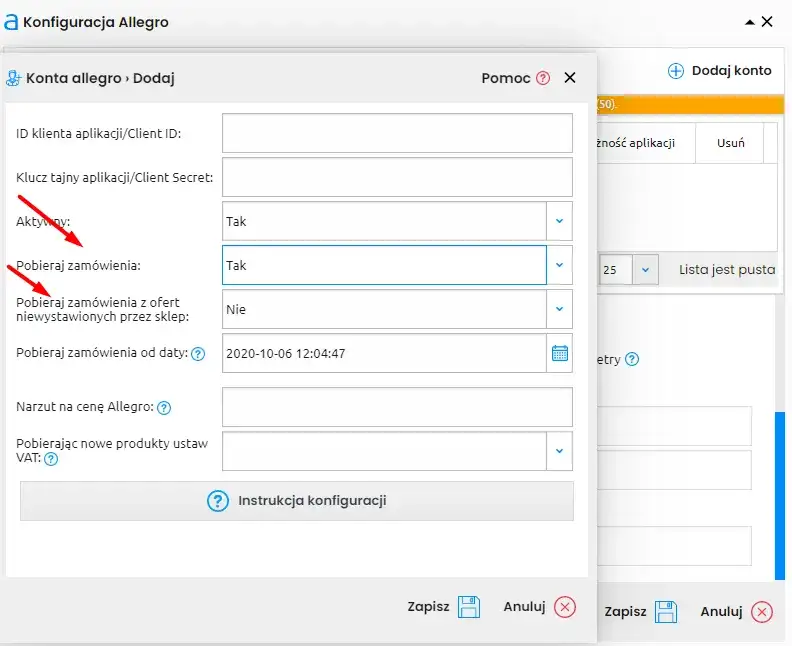Open the VAT selection dropdown
The image size is (792, 646).
click(559, 451)
